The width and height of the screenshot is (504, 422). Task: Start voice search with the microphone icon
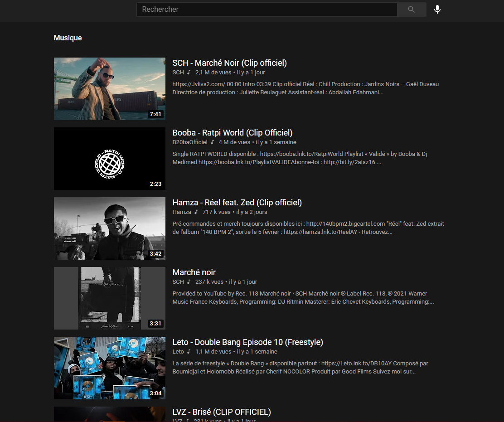(437, 10)
